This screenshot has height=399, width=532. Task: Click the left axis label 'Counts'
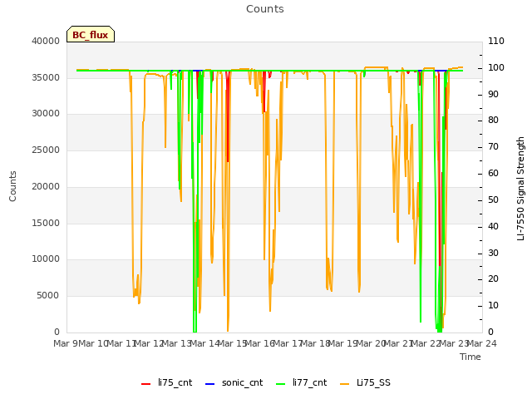[x=12, y=186]
